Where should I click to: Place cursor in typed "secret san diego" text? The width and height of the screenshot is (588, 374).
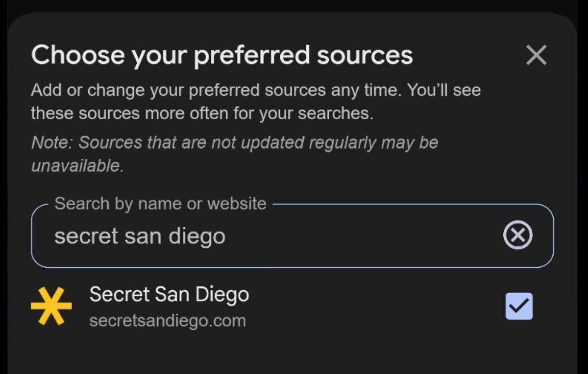[140, 236]
